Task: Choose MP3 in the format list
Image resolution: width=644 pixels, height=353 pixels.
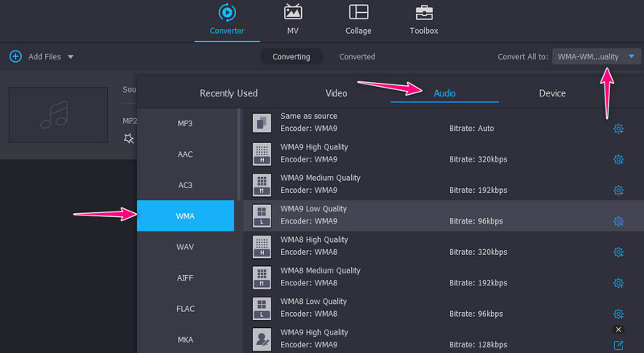Action: [x=185, y=123]
